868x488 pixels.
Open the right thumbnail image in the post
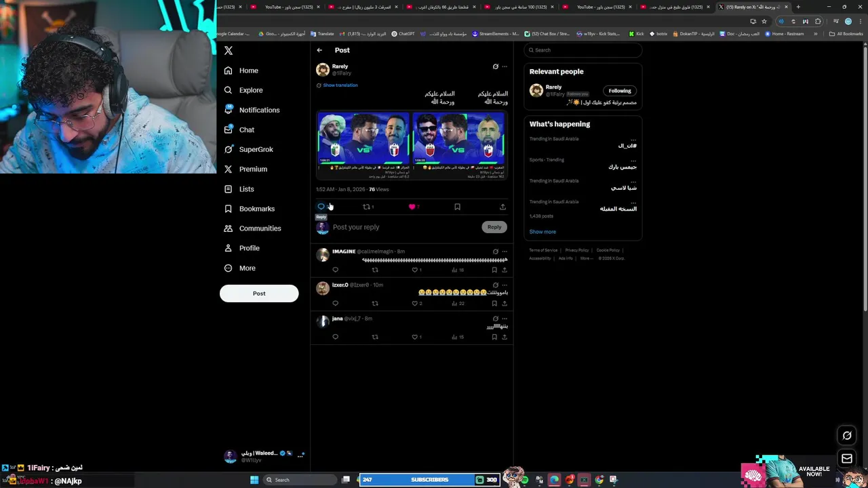pos(458,145)
